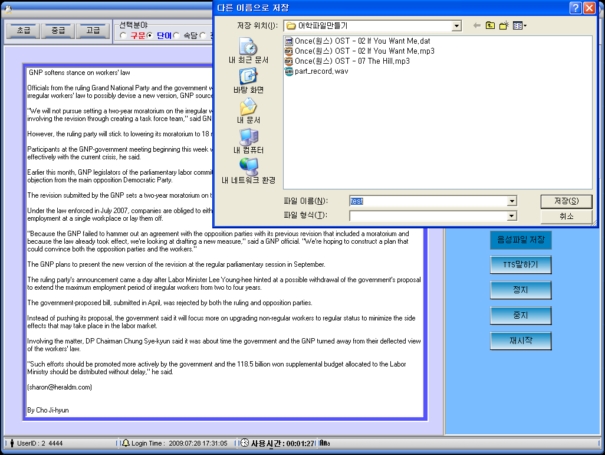Select file name 'Once(원스) OST - 02 If You Want Me.dat'
605x455 pixels.
click(362, 41)
